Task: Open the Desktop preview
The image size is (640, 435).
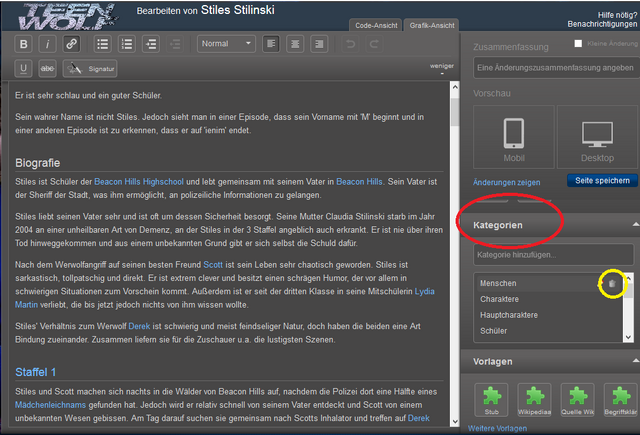Action: [x=597, y=137]
